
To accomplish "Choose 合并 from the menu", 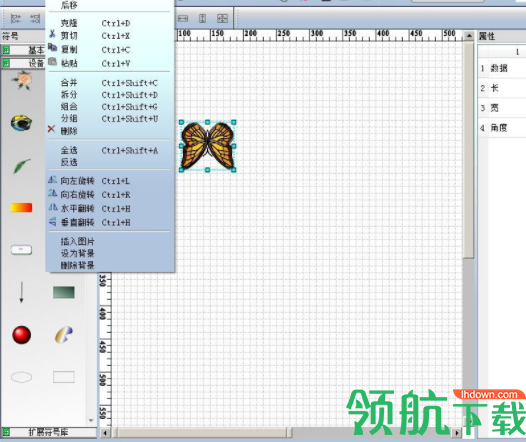I will (110, 83).
